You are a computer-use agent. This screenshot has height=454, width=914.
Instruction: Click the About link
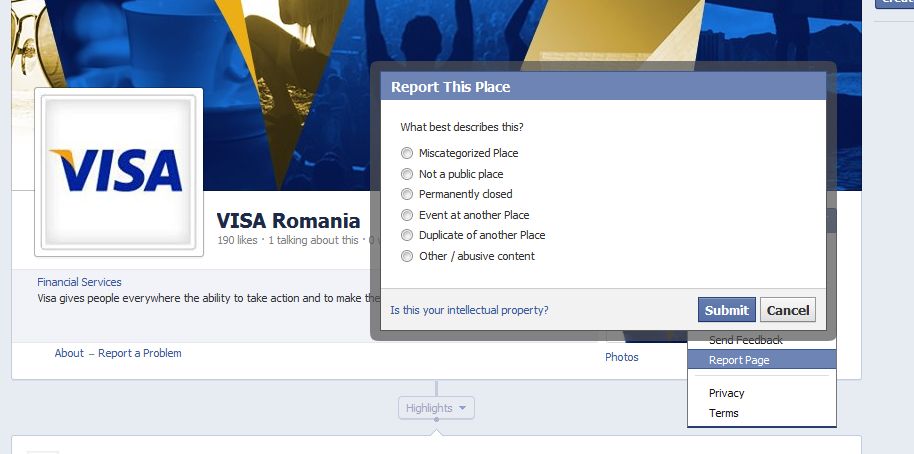point(69,353)
